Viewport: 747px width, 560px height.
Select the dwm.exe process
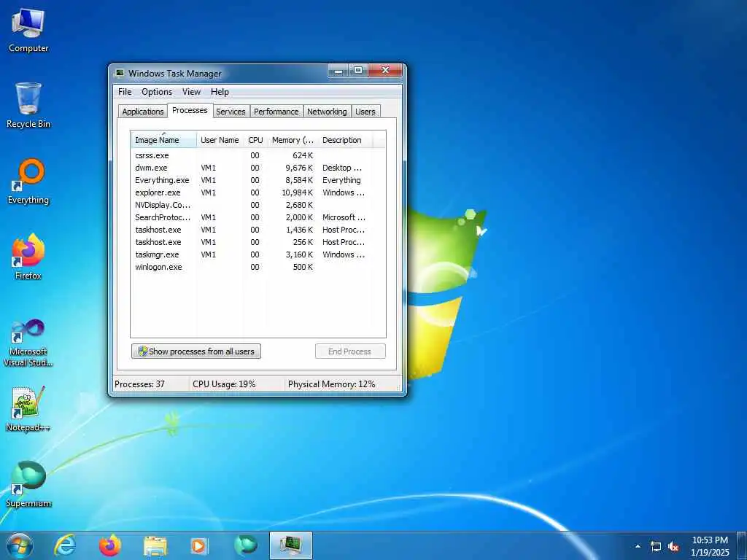258,168
